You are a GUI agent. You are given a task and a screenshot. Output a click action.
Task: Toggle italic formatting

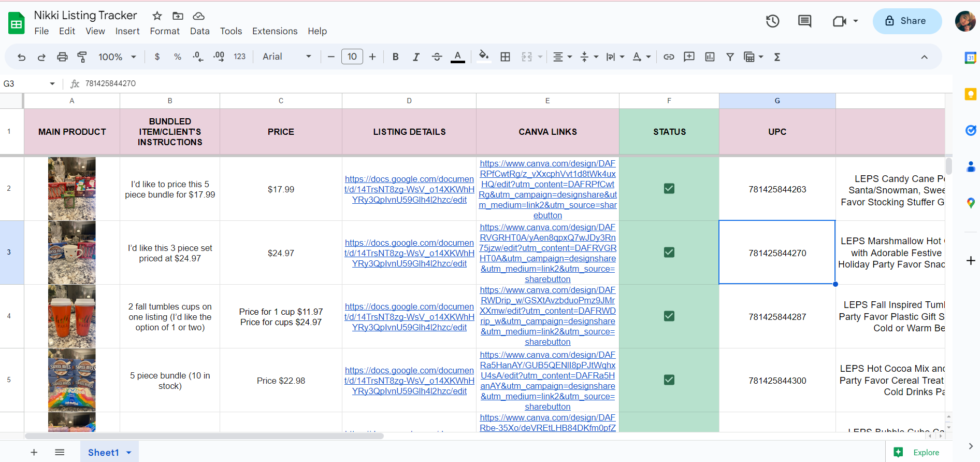[416, 57]
